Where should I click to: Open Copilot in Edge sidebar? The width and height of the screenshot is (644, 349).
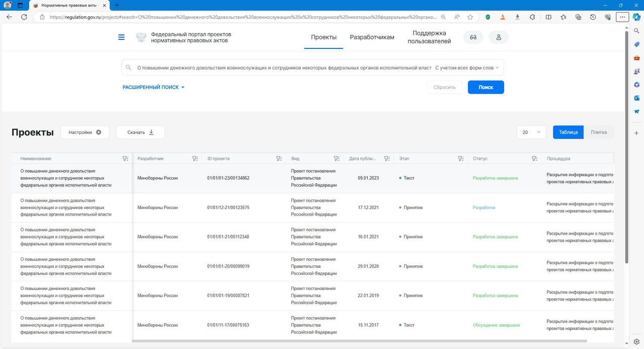tap(636, 17)
